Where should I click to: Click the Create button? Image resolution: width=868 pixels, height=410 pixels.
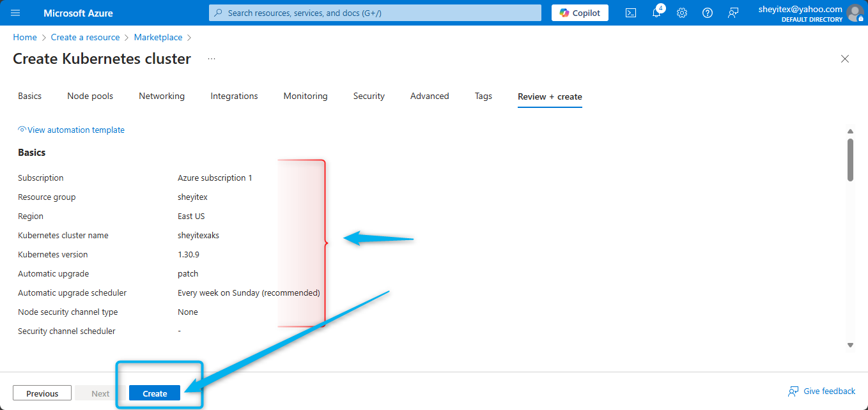click(155, 393)
